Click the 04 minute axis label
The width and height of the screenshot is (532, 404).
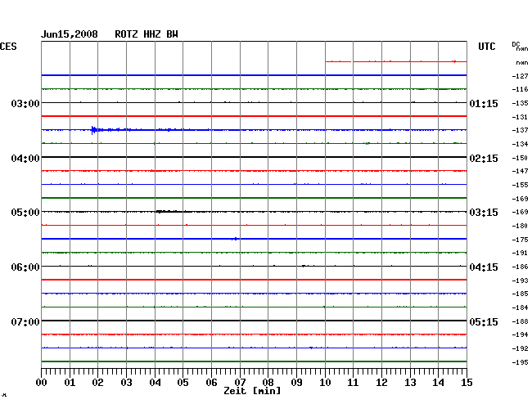155,383
